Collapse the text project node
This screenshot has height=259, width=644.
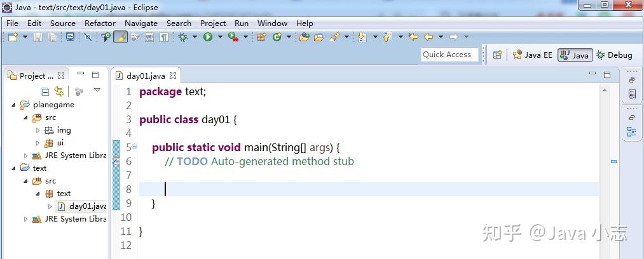pyautogui.click(x=13, y=168)
